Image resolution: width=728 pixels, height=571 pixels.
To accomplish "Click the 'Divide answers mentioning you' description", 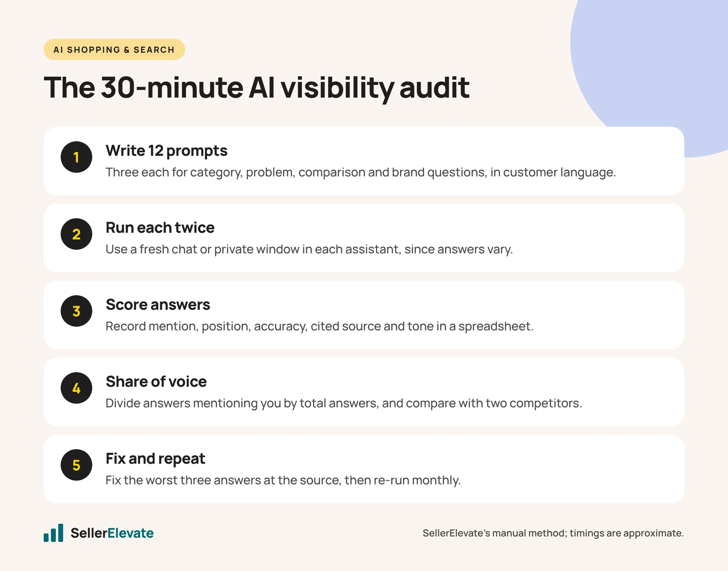I will (344, 403).
